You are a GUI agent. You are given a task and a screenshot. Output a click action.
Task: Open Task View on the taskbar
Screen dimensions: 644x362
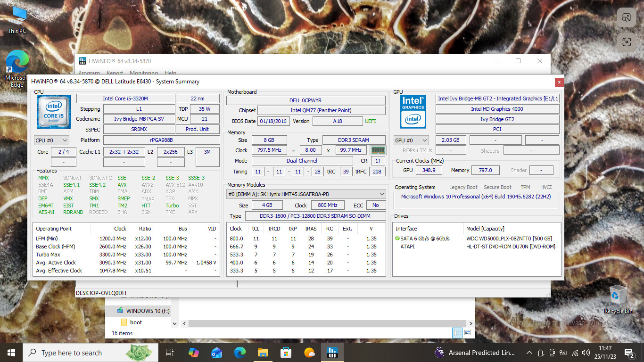[170, 353]
